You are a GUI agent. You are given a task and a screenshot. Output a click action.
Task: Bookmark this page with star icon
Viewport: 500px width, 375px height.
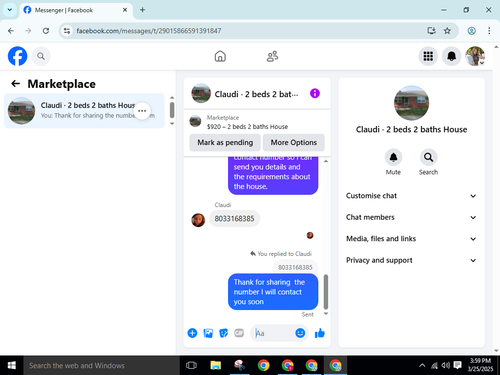[447, 31]
